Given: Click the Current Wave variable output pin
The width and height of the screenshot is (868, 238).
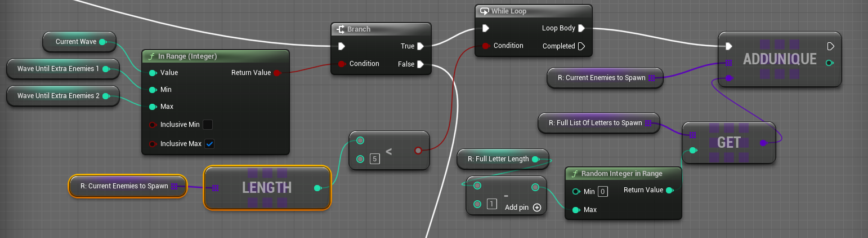Looking at the screenshot, I should click(102, 42).
